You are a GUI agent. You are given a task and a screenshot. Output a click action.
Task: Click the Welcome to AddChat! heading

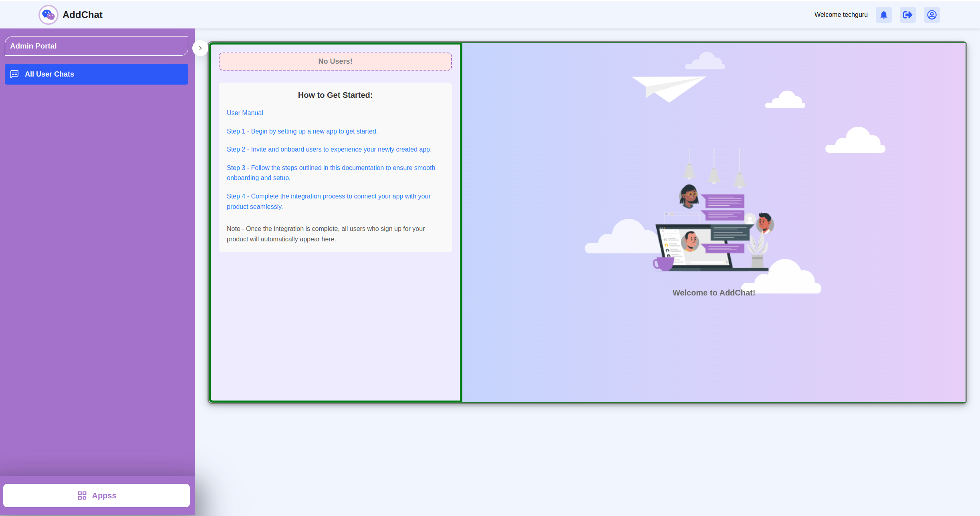click(714, 293)
